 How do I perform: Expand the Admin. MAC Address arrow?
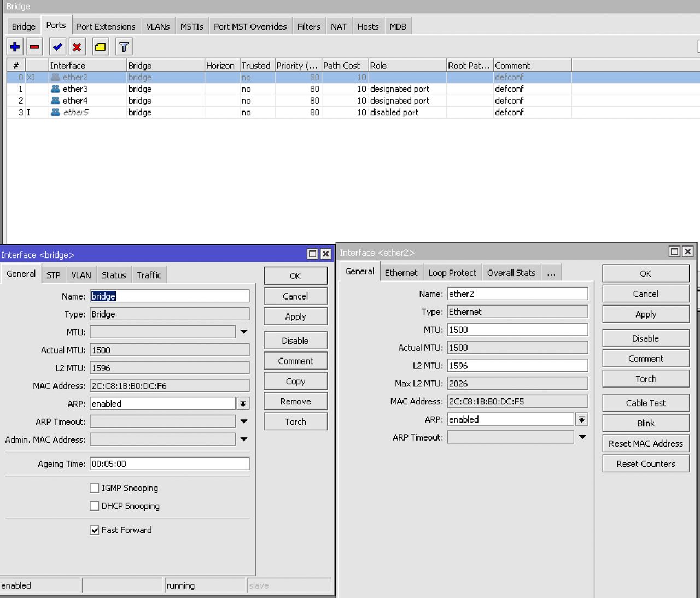(x=244, y=439)
